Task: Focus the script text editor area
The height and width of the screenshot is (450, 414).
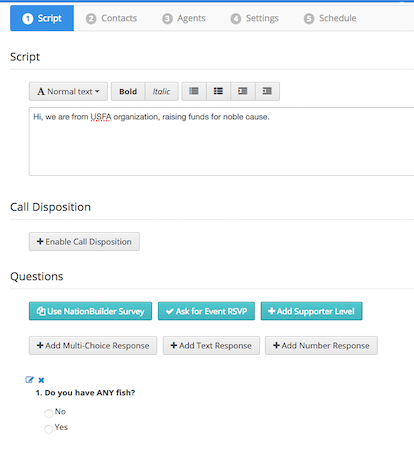Action: tap(221, 141)
